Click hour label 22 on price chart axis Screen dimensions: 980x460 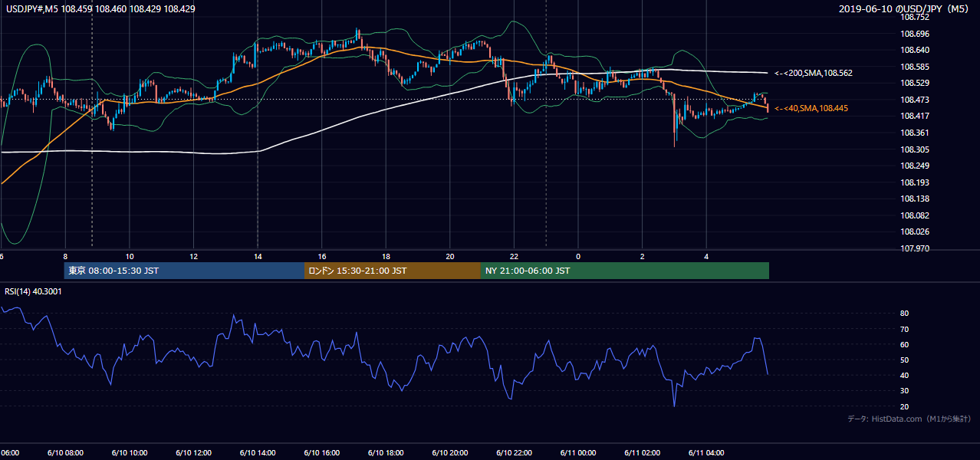(x=514, y=256)
